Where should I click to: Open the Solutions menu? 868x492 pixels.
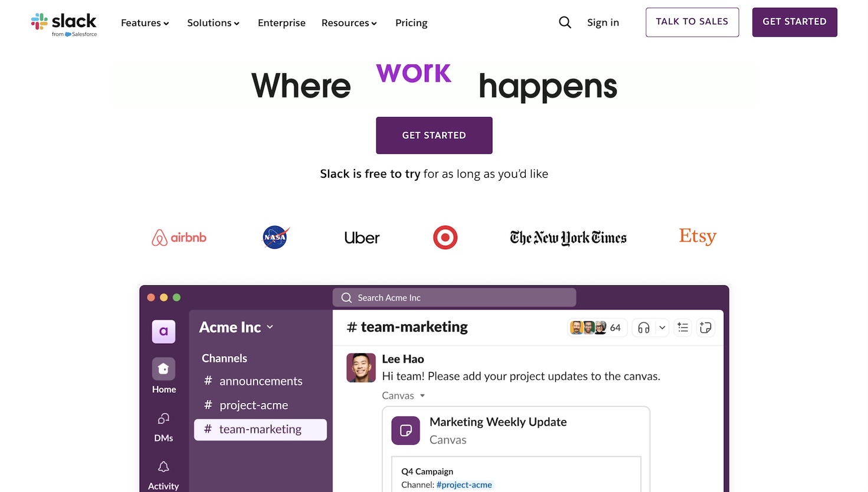(213, 22)
